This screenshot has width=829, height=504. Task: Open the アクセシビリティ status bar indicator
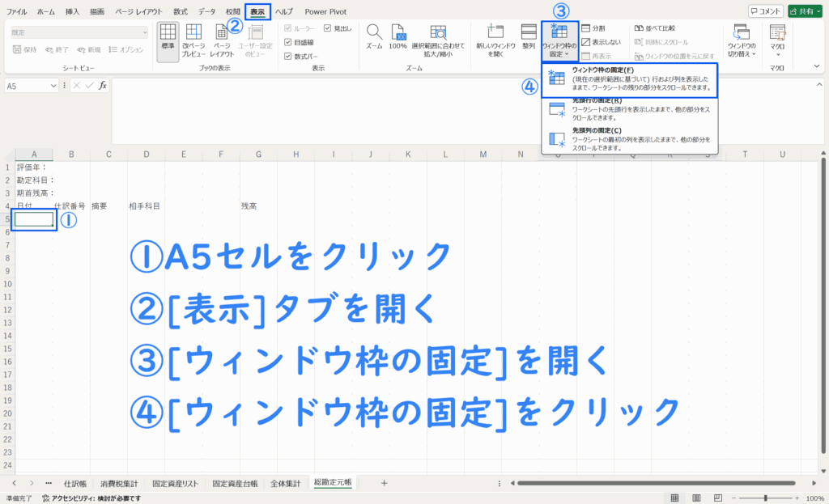click(91, 498)
